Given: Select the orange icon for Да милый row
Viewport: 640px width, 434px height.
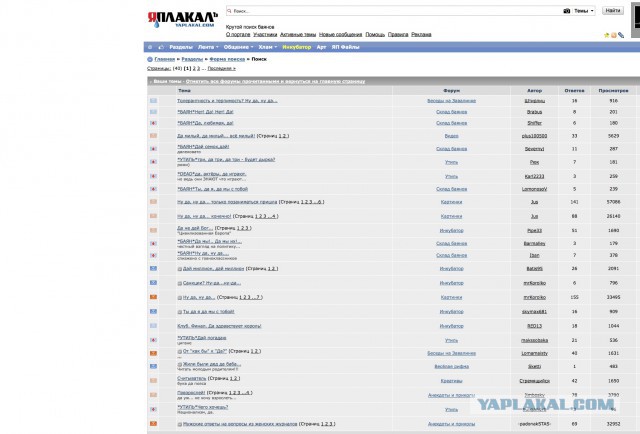Looking at the screenshot, I should [x=153, y=136].
